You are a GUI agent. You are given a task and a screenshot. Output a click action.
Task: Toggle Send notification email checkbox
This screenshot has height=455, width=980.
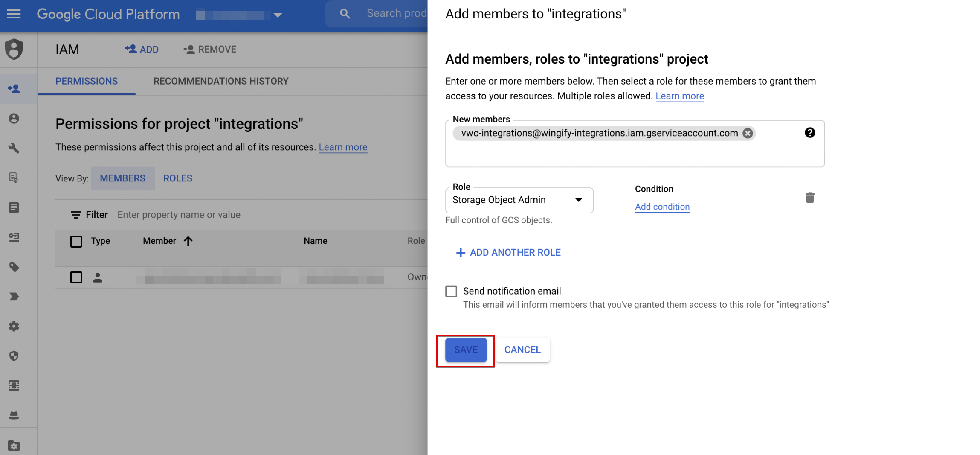(451, 291)
